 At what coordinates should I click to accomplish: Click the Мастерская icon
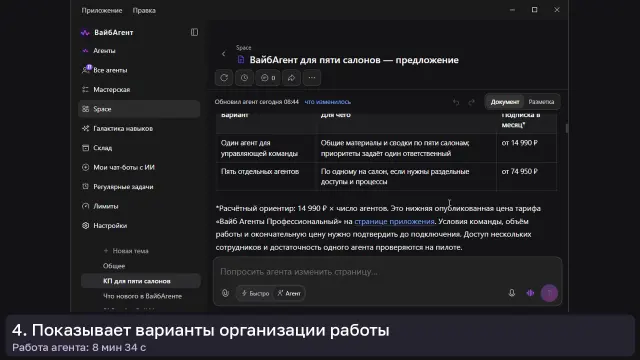85,89
